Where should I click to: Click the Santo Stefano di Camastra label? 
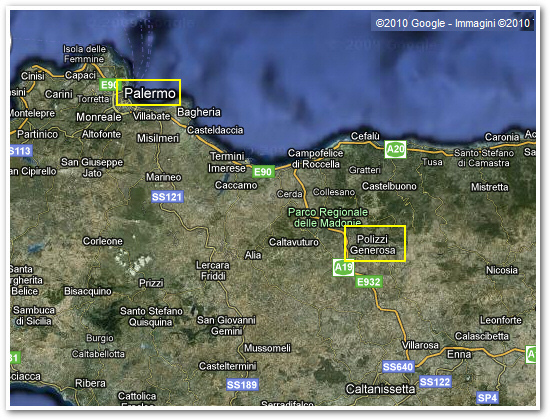(484, 158)
